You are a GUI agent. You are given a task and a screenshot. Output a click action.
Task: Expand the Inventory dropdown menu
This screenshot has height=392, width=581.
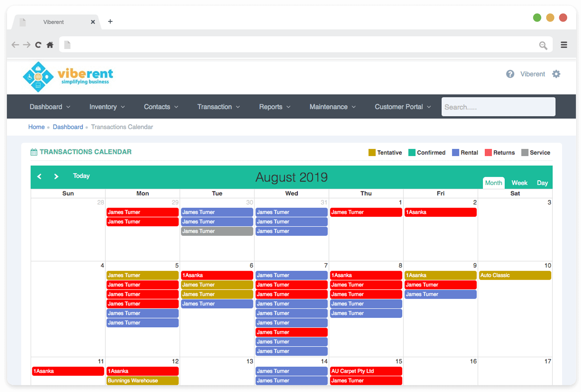point(107,107)
